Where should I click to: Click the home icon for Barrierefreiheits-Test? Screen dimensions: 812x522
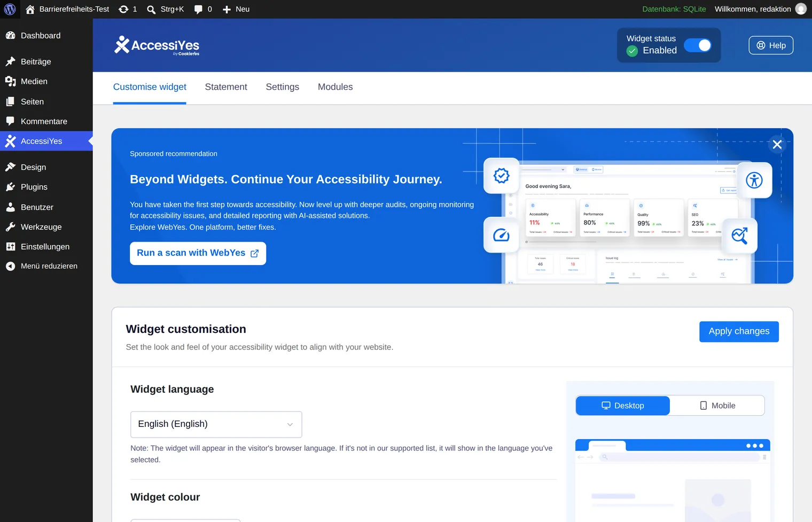point(30,9)
